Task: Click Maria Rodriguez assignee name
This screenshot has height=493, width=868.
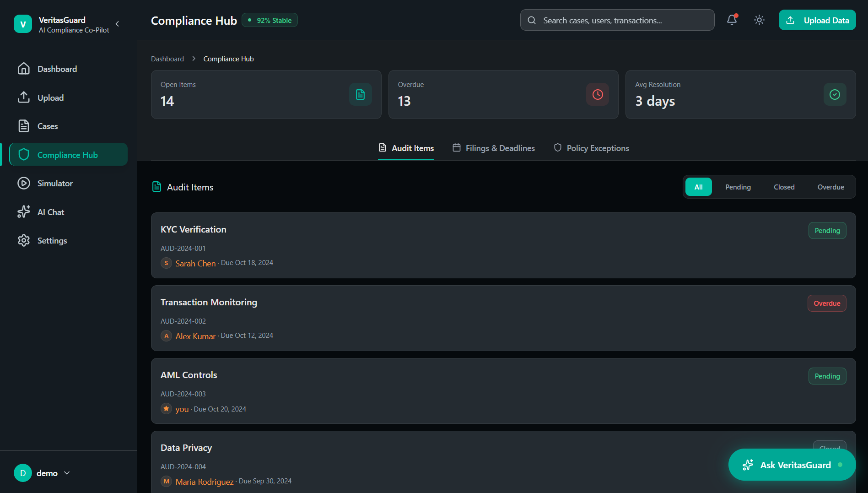Action: coord(205,482)
